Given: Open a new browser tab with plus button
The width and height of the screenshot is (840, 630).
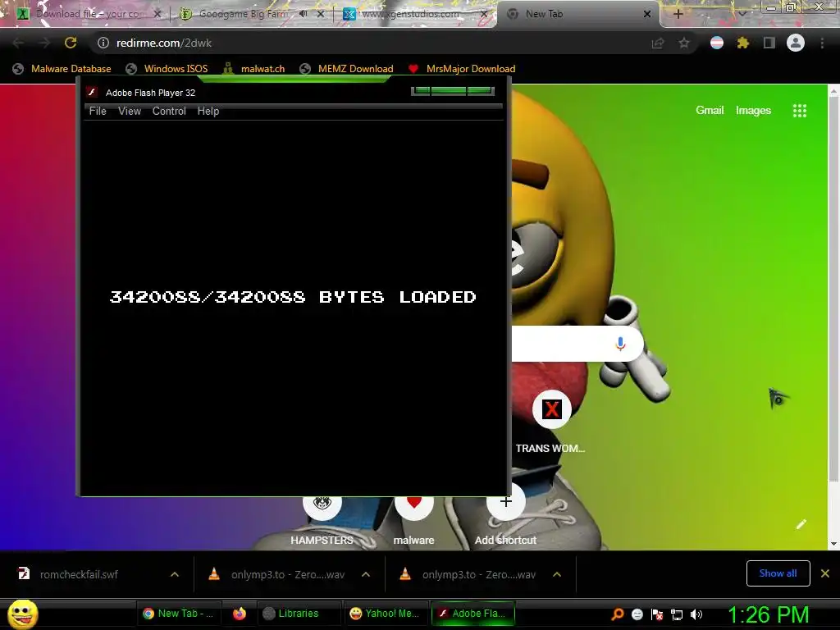Looking at the screenshot, I should click(x=678, y=15).
